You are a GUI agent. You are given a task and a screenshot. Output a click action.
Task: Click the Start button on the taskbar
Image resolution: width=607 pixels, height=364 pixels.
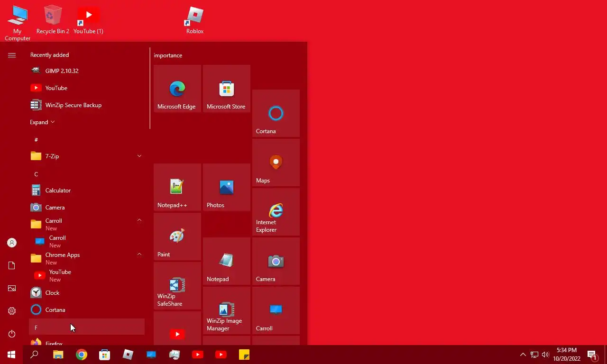11,355
